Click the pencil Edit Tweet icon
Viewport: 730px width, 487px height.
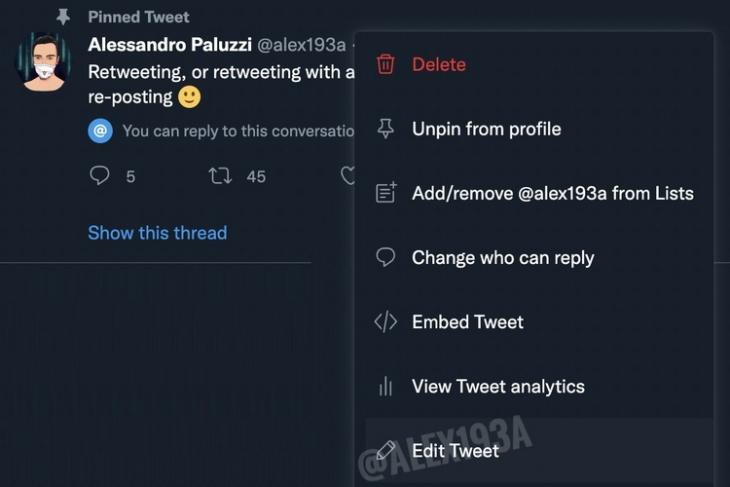coord(385,451)
